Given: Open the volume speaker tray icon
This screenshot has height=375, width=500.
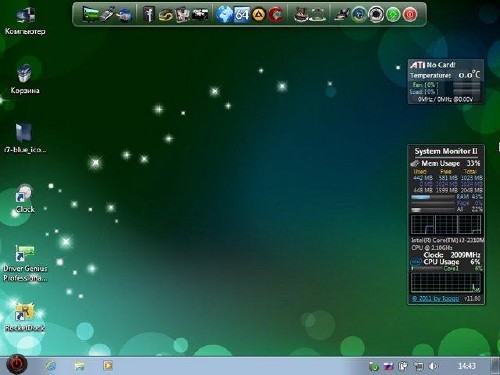Looking at the screenshot, I should click(433, 366).
